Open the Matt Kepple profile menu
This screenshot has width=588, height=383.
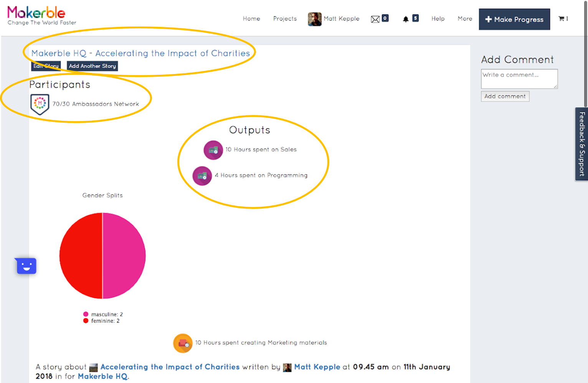pos(342,19)
